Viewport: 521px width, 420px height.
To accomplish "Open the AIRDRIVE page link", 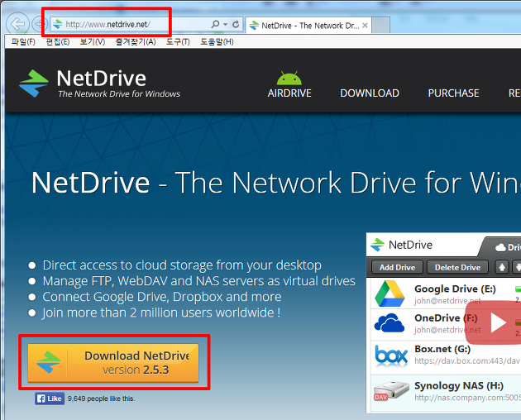I will [289, 93].
